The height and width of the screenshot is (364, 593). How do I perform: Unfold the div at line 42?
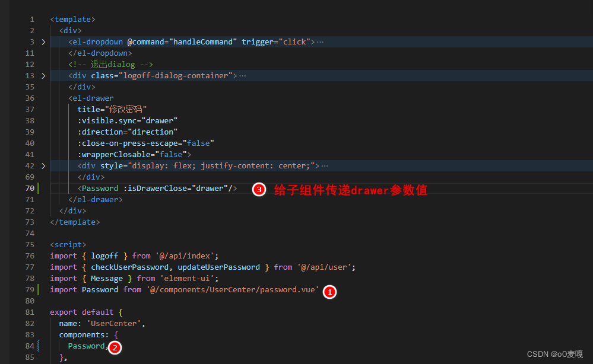pos(43,166)
